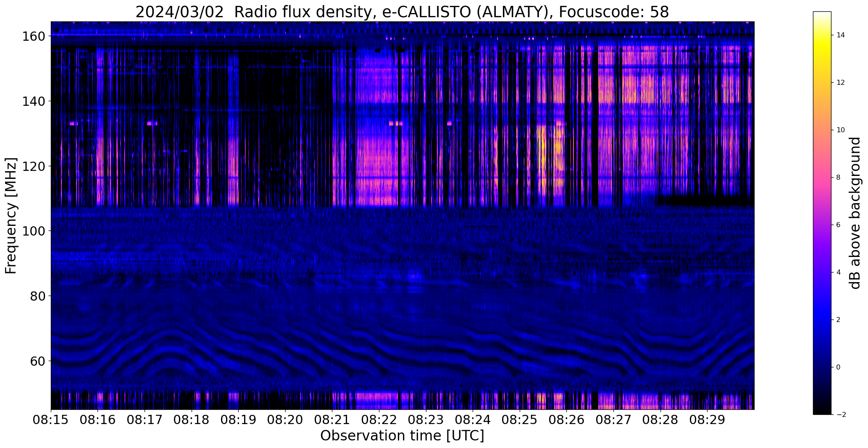Click the 08:25 time tick label
The width and height of the screenshot is (868, 448).
coord(520,420)
